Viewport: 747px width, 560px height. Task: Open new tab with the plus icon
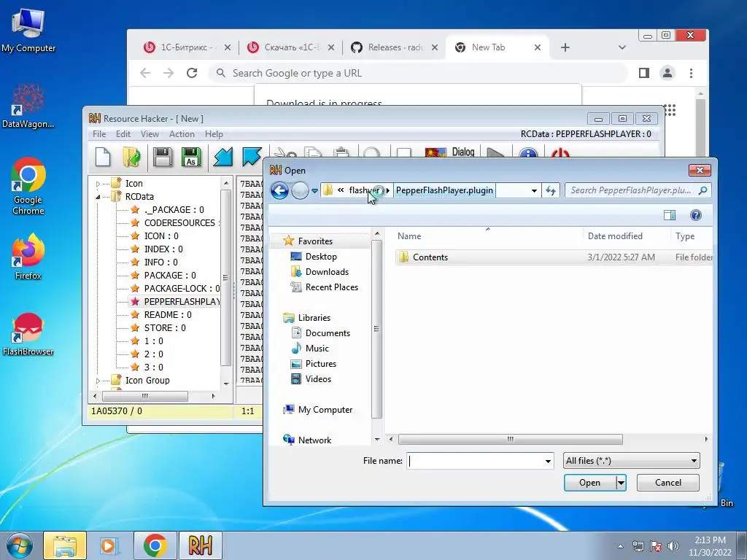click(x=565, y=47)
